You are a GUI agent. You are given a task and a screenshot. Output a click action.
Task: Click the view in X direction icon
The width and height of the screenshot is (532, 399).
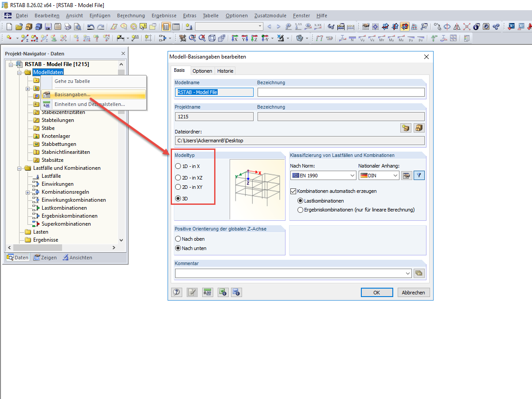pyautogui.click(x=235, y=39)
